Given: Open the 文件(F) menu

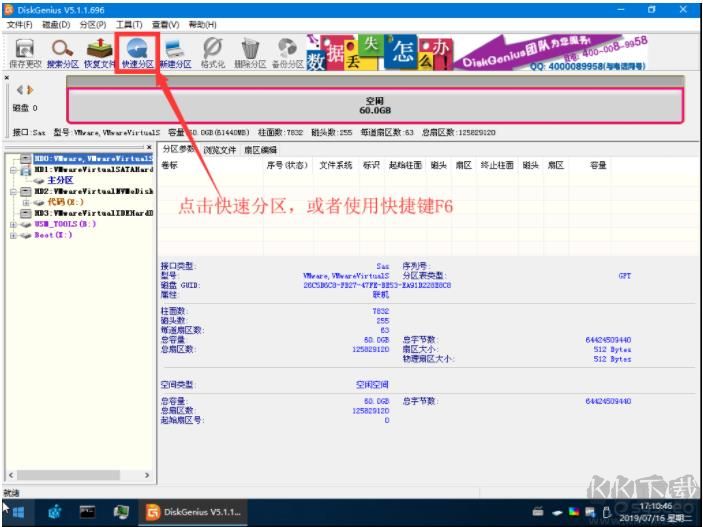Looking at the screenshot, I should coord(19,25).
